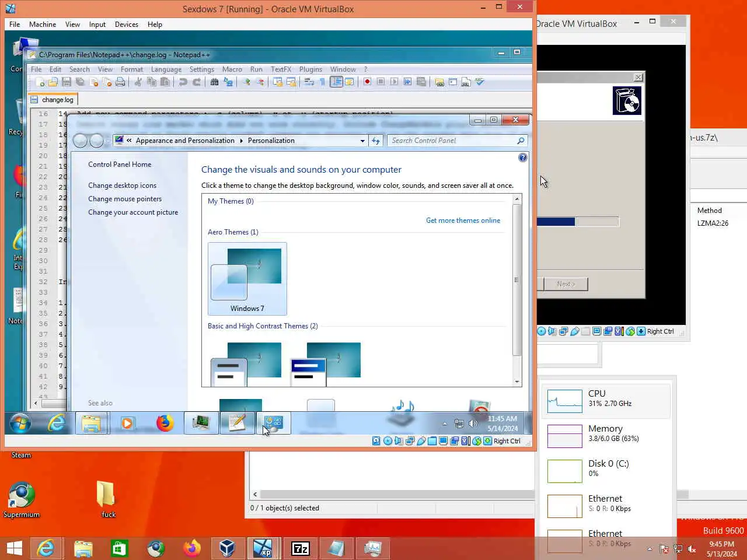Open 7-Zip from the host taskbar
This screenshot has width=747, height=560.
coord(300,548)
